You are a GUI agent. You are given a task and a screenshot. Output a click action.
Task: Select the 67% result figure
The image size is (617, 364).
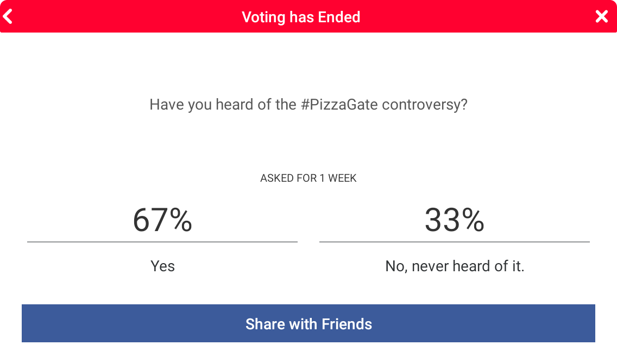[x=162, y=220]
